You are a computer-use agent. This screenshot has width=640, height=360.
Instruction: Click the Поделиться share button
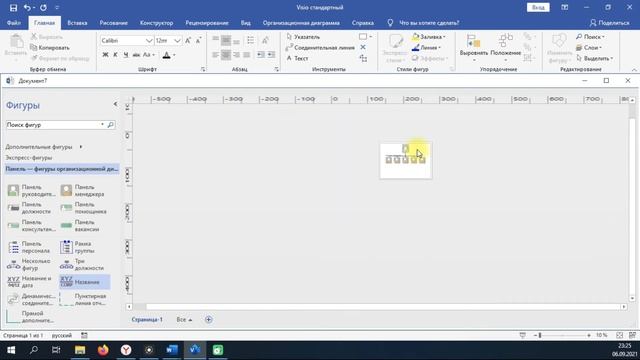(609, 23)
